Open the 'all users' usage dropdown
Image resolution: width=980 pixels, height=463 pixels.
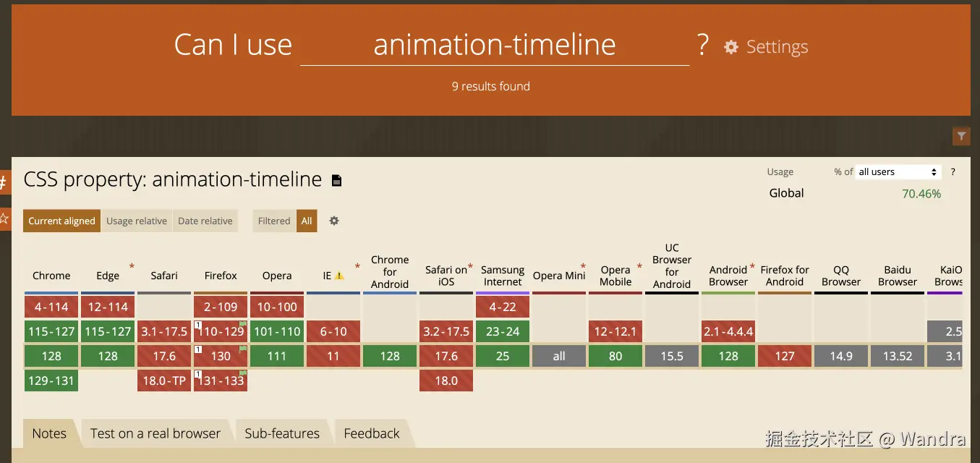point(898,172)
